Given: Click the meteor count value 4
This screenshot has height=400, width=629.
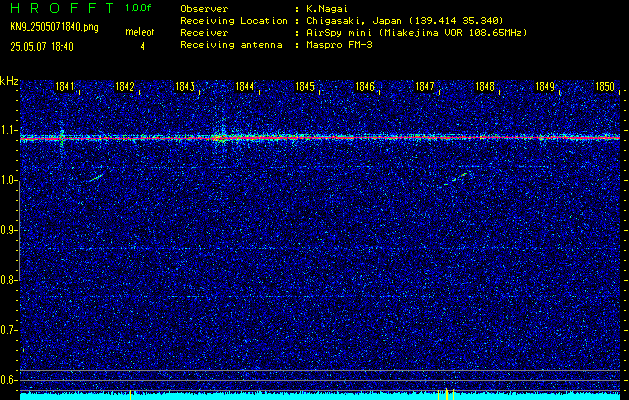Looking at the screenshot, I should pos(142,47).
